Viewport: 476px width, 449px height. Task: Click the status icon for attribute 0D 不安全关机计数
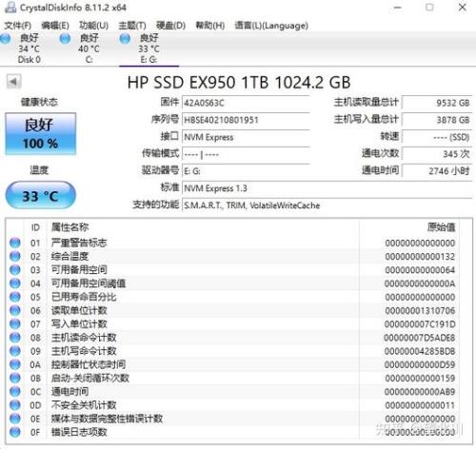pyautogui.click(x=15, y=405)
